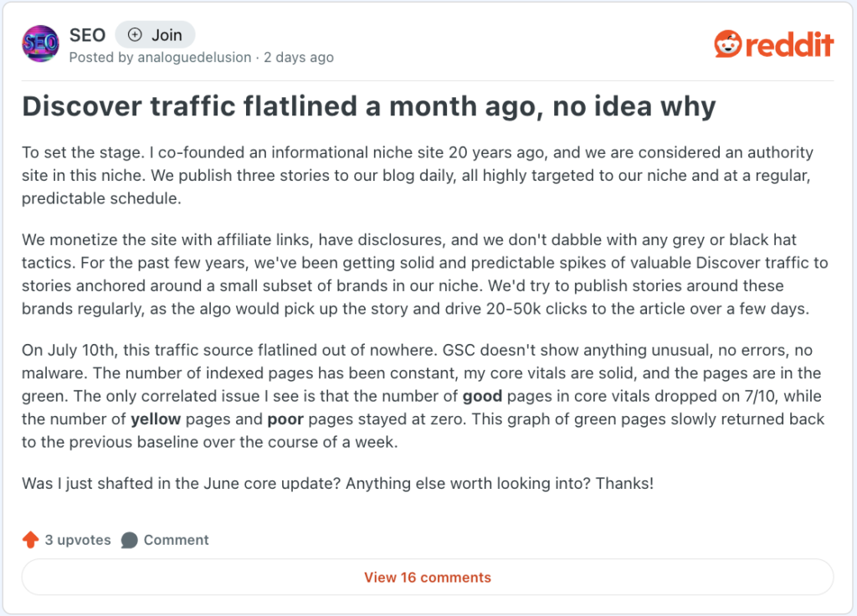857x616 pixels.
Task: Click the "3 upvotes" count
Action: tap(78, 540)
